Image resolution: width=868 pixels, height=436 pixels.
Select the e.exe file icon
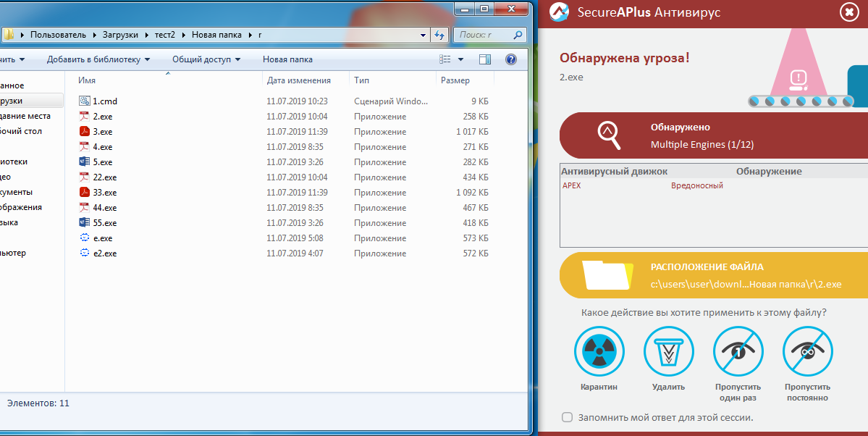click(x=84, y=238)
